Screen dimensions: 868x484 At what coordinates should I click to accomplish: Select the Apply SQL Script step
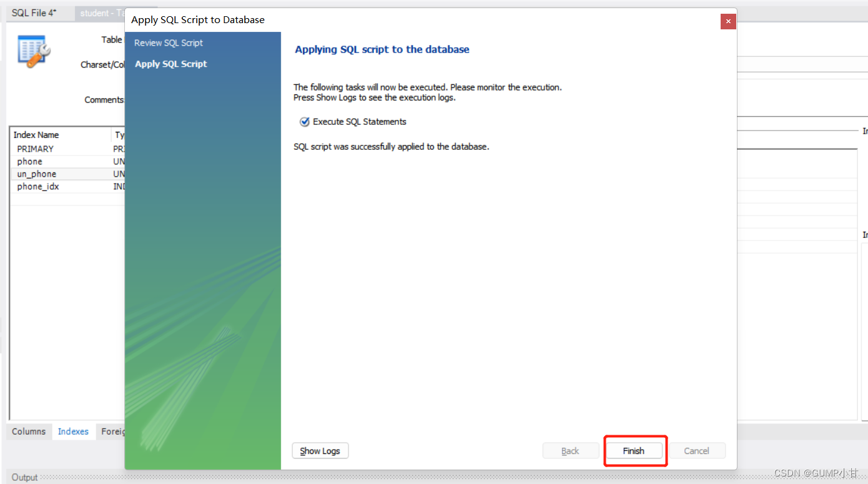click(x=171, y=64)
